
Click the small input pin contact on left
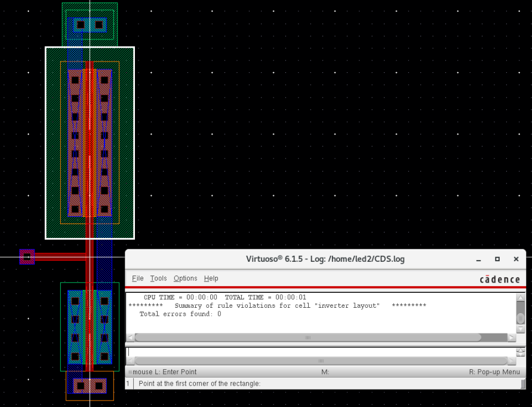(x=27, y=256)
